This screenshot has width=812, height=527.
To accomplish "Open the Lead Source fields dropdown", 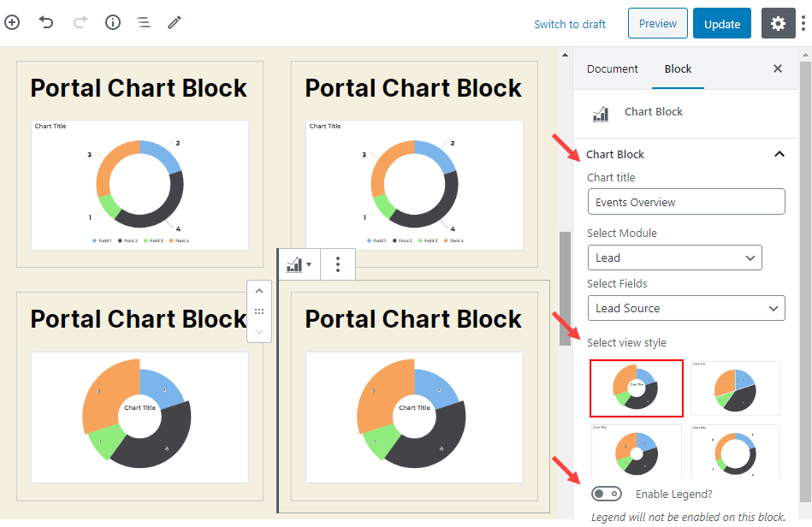I will coord(685,308).
